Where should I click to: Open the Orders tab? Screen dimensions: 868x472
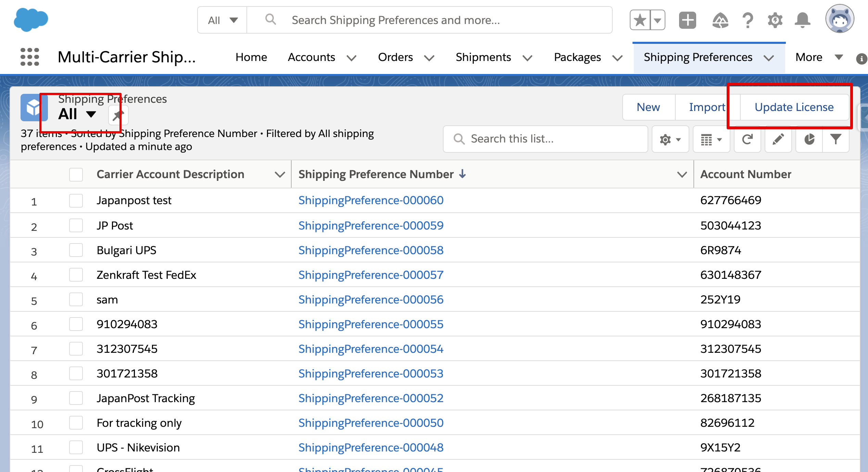(x=395, y=57)
